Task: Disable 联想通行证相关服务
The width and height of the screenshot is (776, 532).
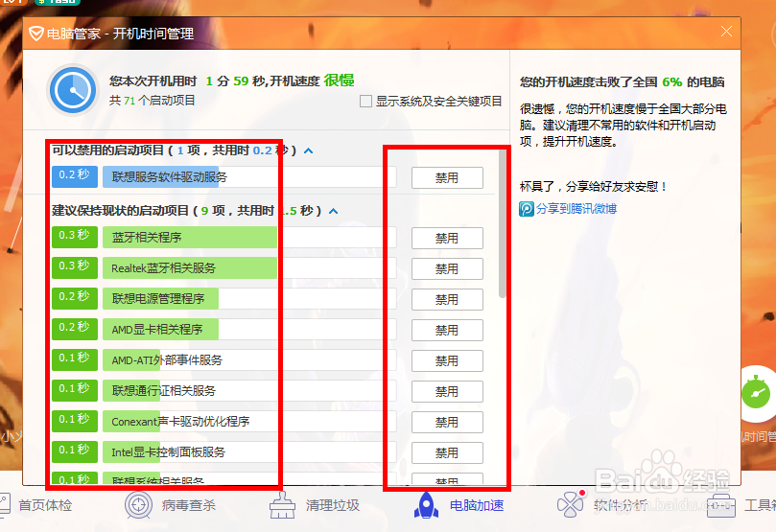Action: tap(447, 392)
